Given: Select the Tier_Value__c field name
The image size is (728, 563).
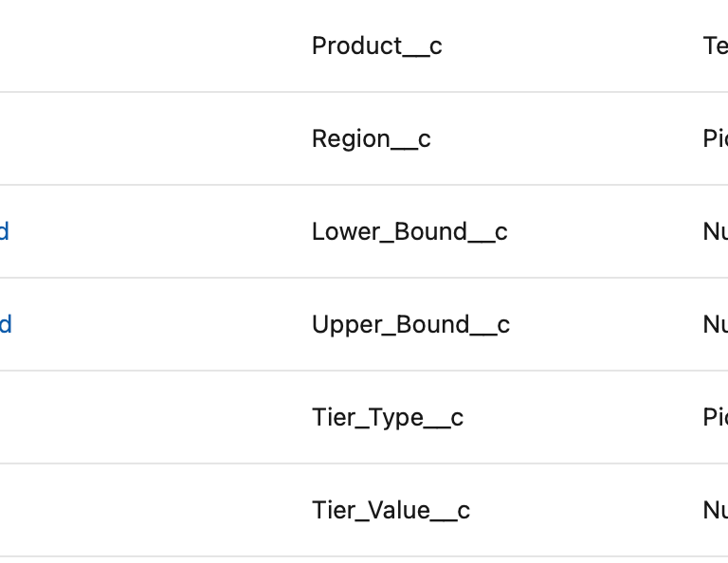Looking at the screenshot, I should pyautogui.click(x=391, y=510).
